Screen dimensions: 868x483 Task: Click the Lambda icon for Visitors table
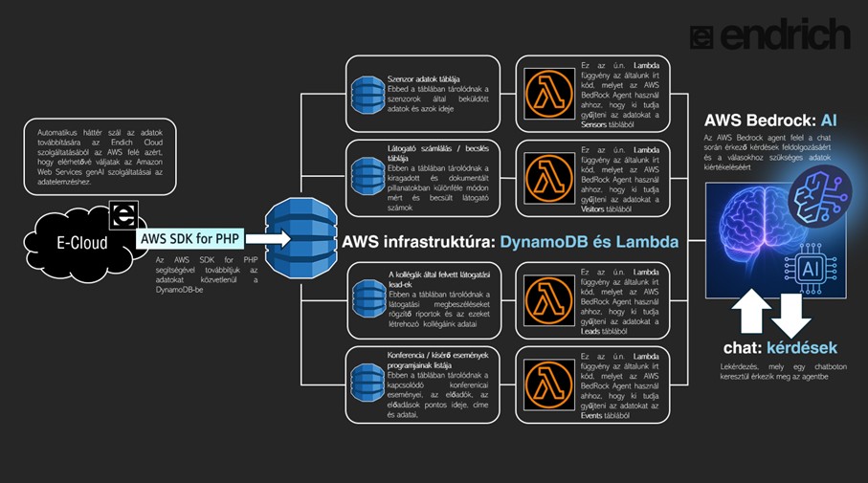point(549,178)
